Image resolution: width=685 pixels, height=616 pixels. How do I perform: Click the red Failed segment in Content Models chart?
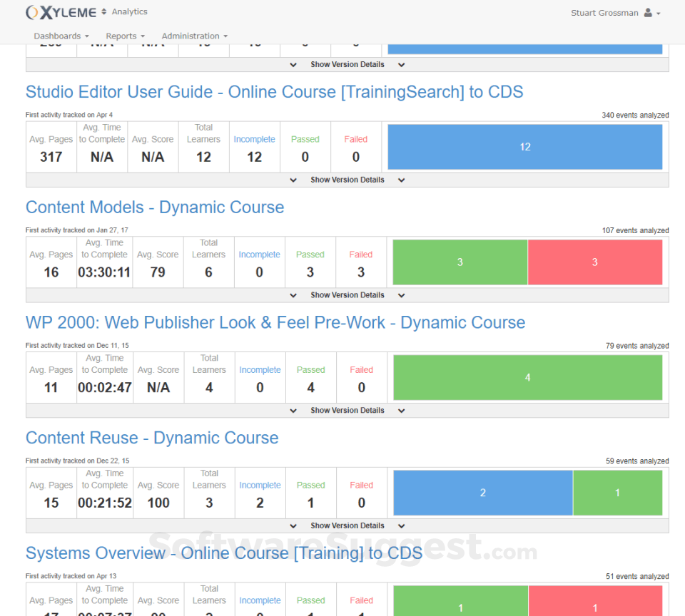(x=594, y=262)
